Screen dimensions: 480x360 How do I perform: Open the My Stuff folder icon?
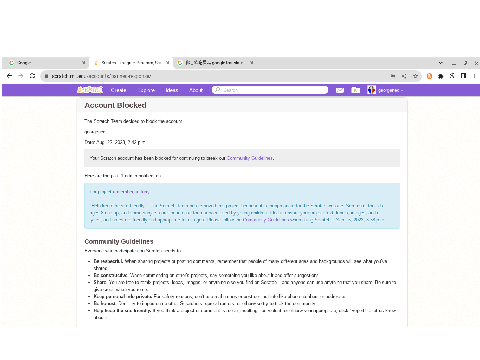coord(356,90)
